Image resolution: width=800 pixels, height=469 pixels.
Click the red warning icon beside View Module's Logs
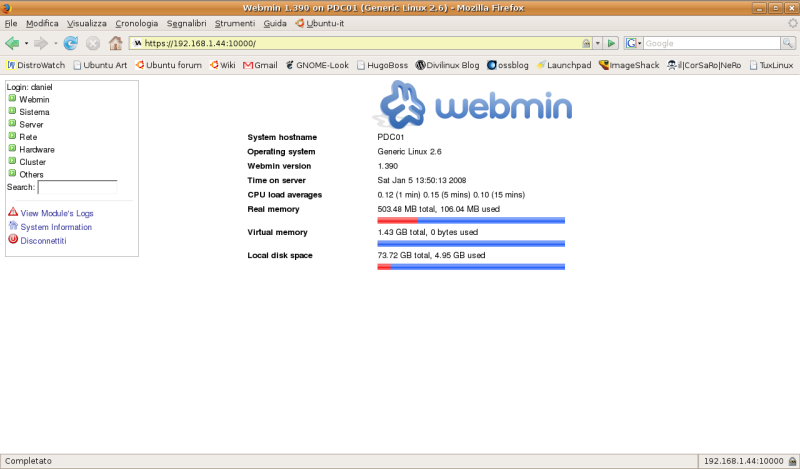[13, 213]
